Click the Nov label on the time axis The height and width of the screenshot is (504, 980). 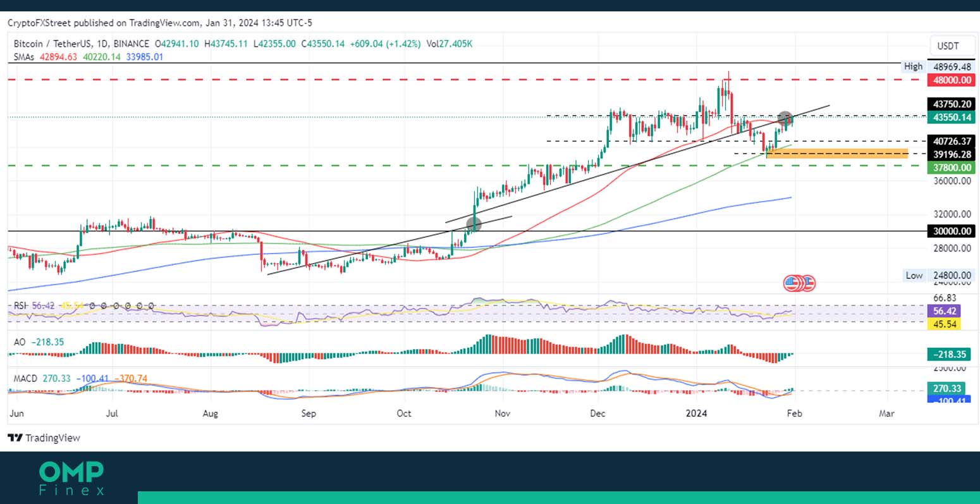point(502,414)
